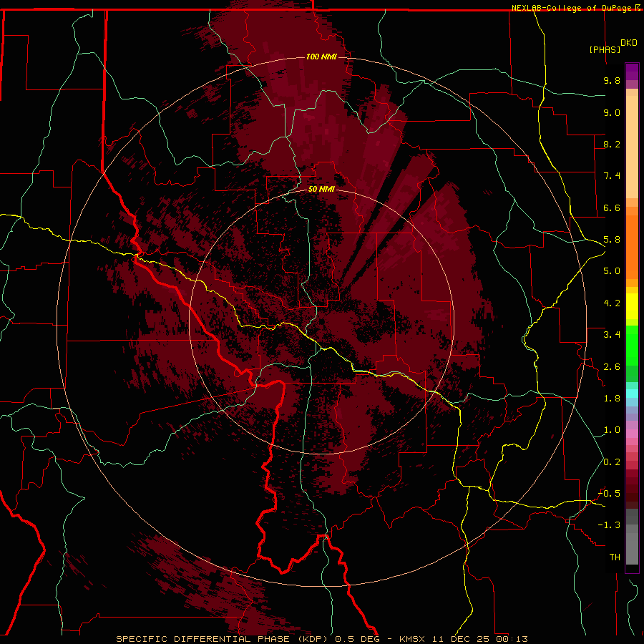Click the pale peach segment of the color bar

pyautogui.click(x=632, y=147)
